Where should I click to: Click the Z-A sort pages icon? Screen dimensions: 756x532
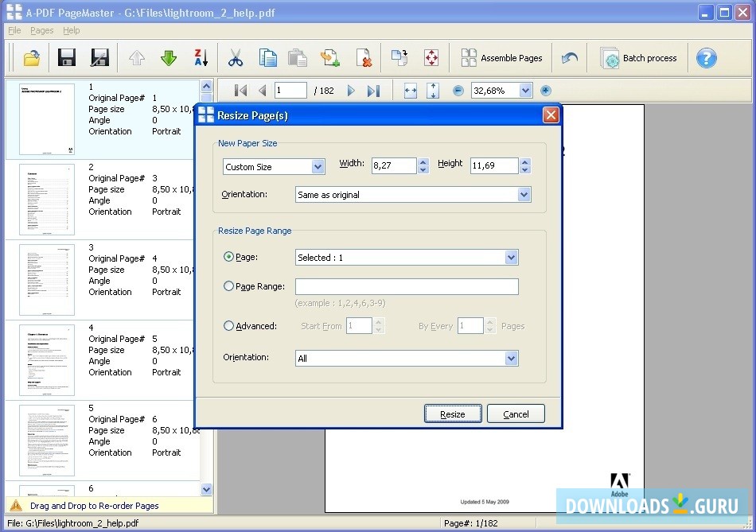[x=200, y=57]
